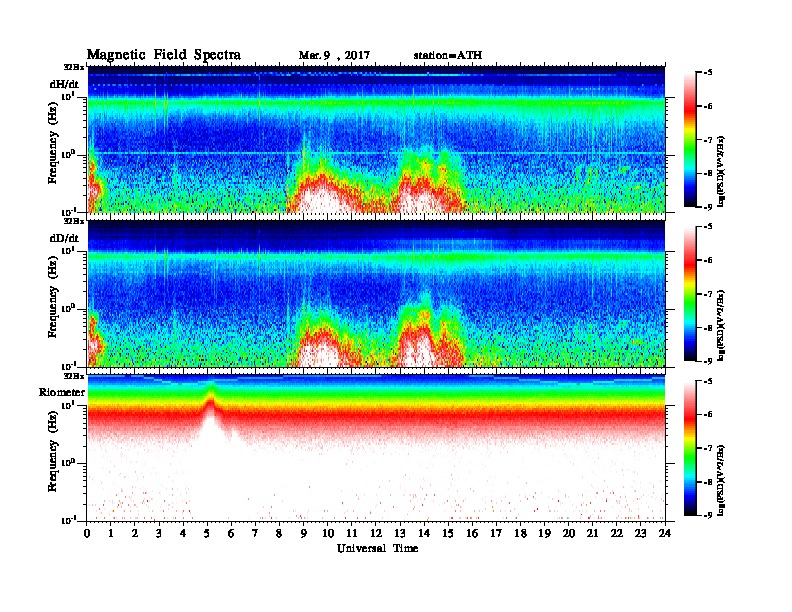This screenshot has width=792, height=612.
Task: Click hour 9 on the Universal Time axis
Action: [x=304, y=534]
